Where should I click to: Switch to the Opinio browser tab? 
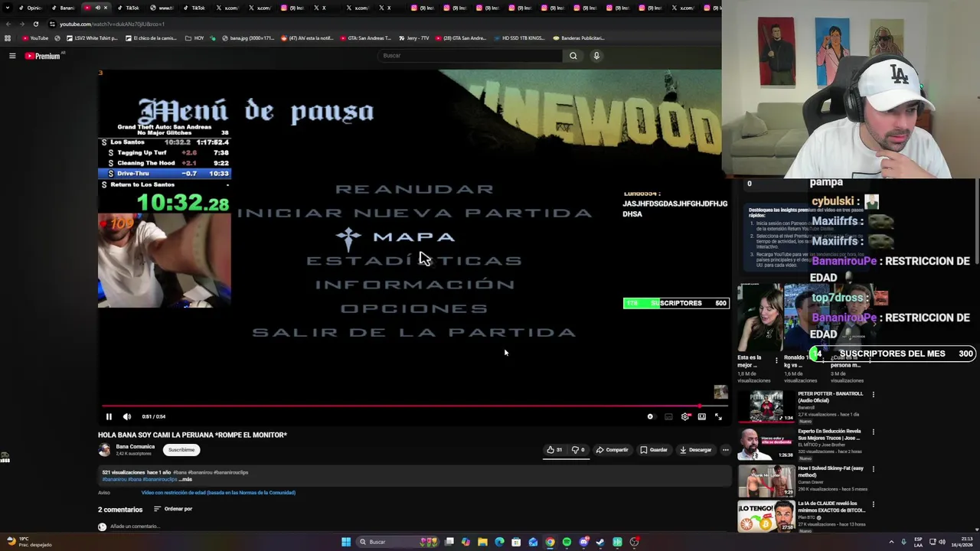[x=29, y=8]
